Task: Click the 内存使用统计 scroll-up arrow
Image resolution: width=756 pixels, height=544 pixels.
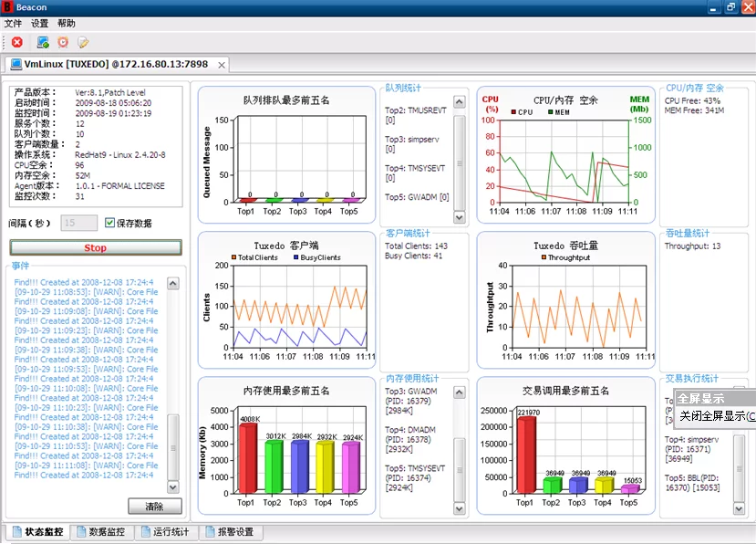Action: coord(460,392)
